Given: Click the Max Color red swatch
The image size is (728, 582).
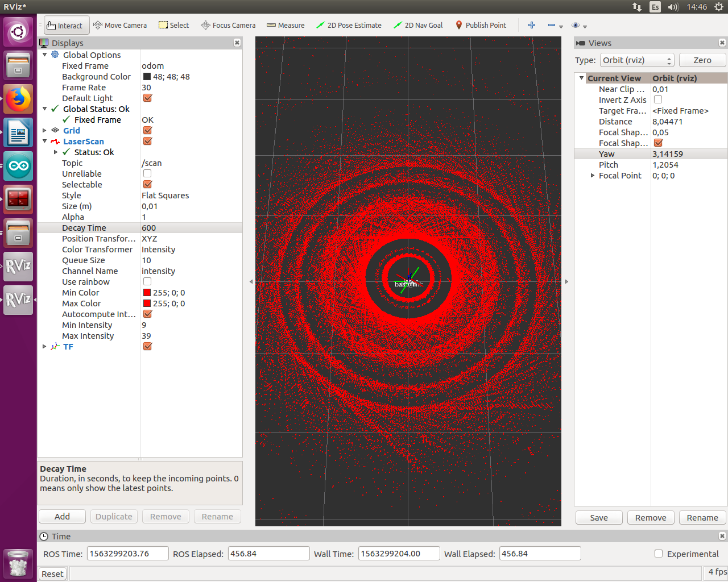Looking at the screenshot, I should pos(147,304).
